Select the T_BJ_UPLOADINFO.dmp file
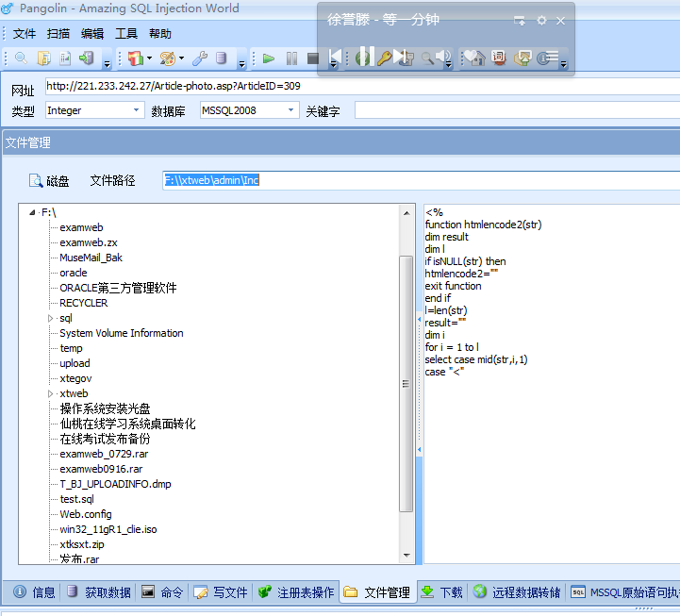The width and height of the screenshot is (680, 616). (115, 484)
